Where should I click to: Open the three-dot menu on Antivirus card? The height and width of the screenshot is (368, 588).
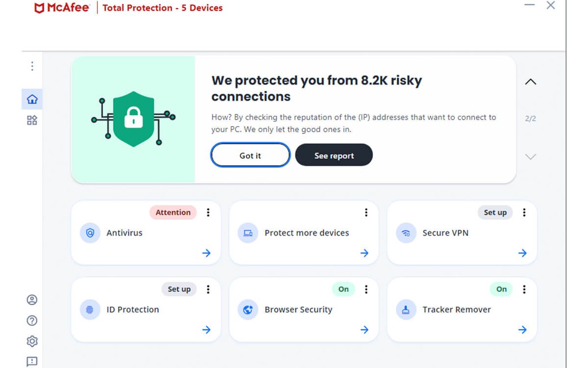coord(208,212)
